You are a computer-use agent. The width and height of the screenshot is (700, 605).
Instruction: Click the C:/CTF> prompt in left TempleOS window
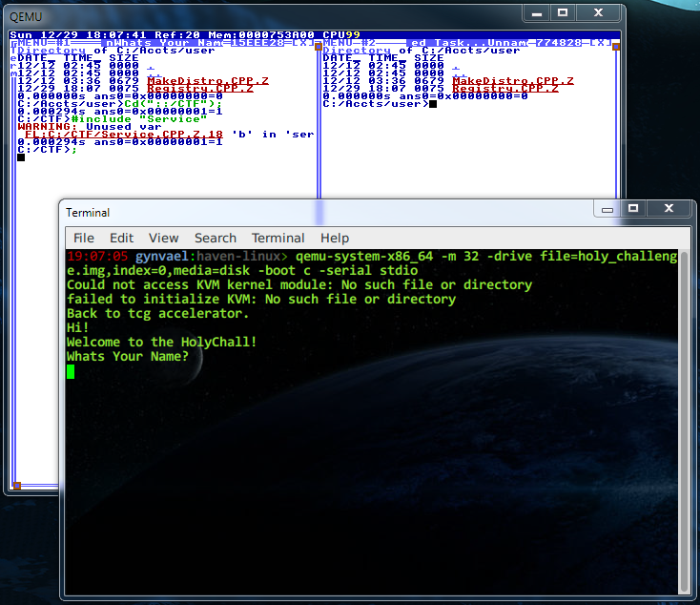pos(44,150)
